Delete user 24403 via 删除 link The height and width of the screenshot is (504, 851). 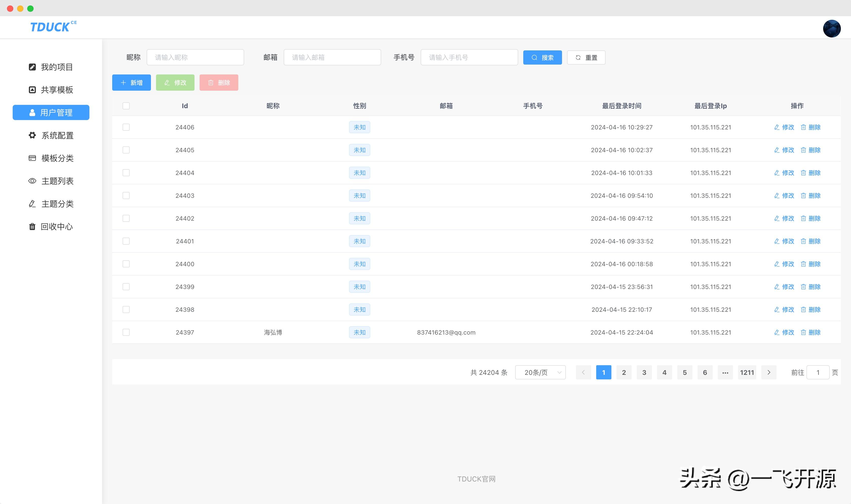click(x=810, y=195)
